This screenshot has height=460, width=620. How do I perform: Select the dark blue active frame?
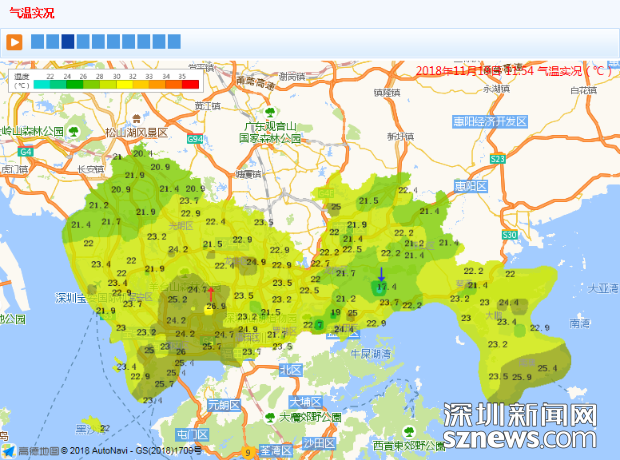[68, 41]
